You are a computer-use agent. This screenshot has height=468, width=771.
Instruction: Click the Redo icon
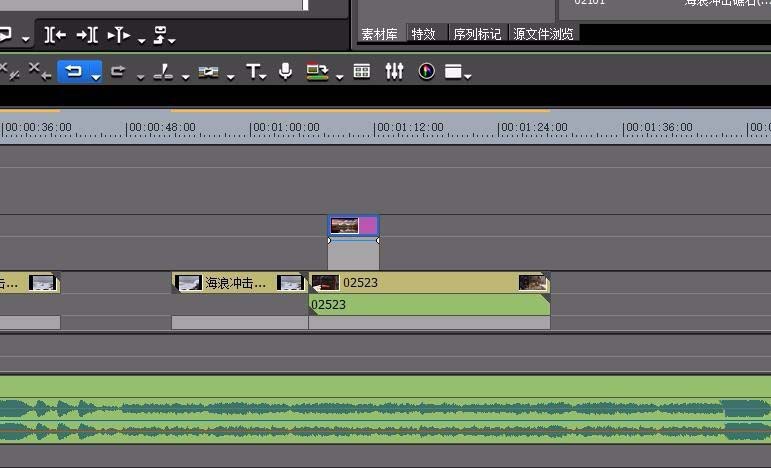tap(118, 71)
